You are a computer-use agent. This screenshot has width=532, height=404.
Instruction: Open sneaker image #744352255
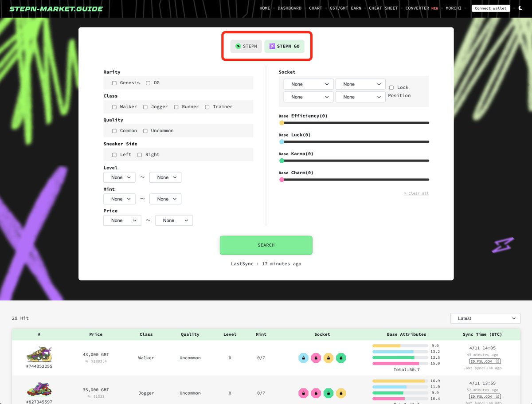point(39,354)
